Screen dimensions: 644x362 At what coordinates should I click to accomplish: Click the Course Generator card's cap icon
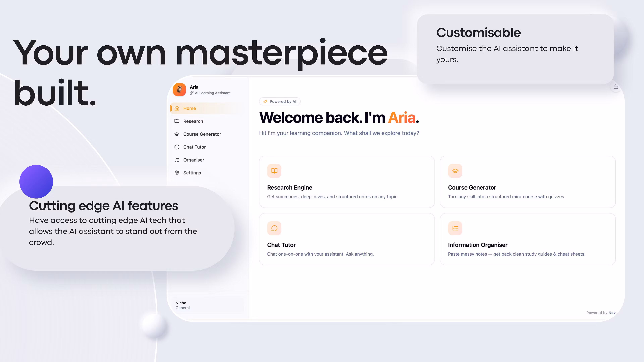(455, 171)
